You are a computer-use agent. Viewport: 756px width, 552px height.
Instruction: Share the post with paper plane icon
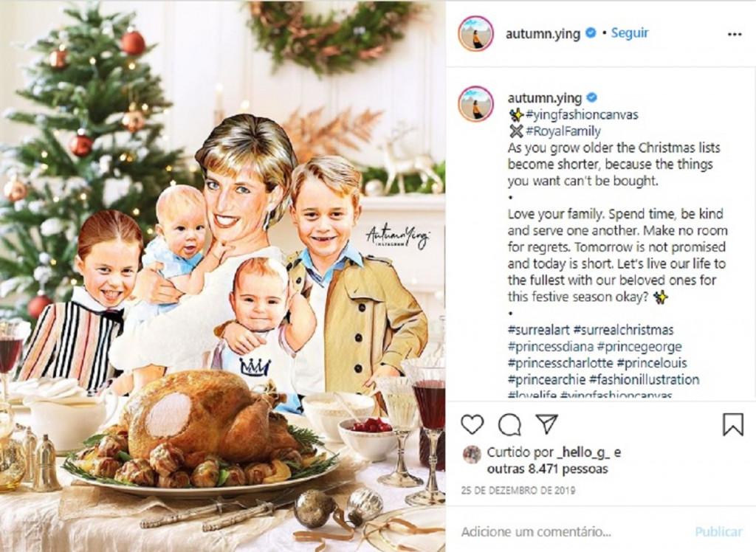click(547, 424)
